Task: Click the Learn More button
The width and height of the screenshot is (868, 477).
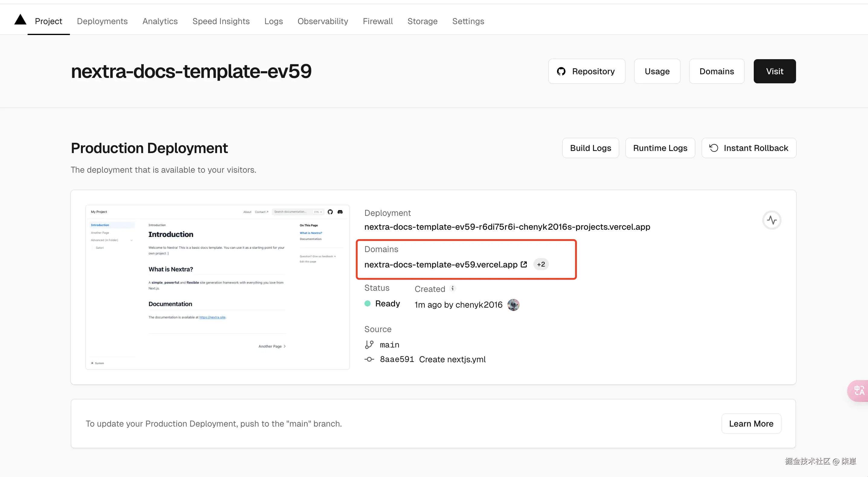Action: tap(751, 424)
